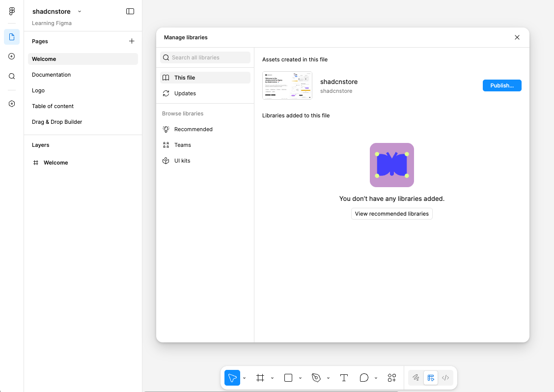Select the Frame tool in toolbar

pos(260,378)
